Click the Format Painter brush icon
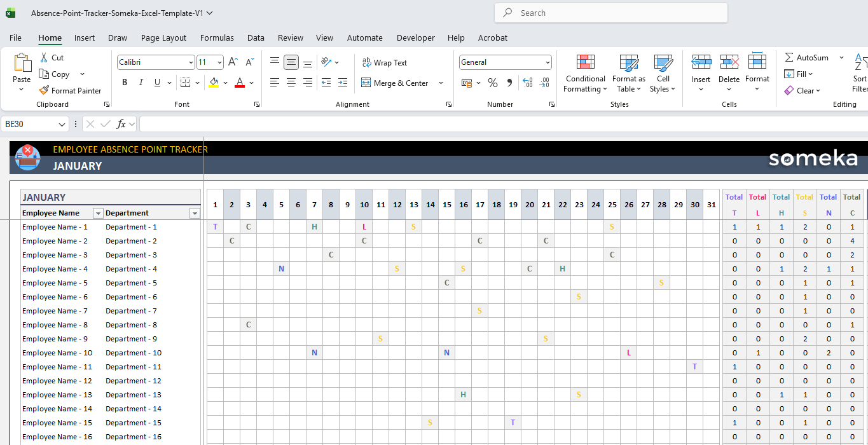Image resolution: width=868 pixels, height=445 pixels. (x=44, y=91)
